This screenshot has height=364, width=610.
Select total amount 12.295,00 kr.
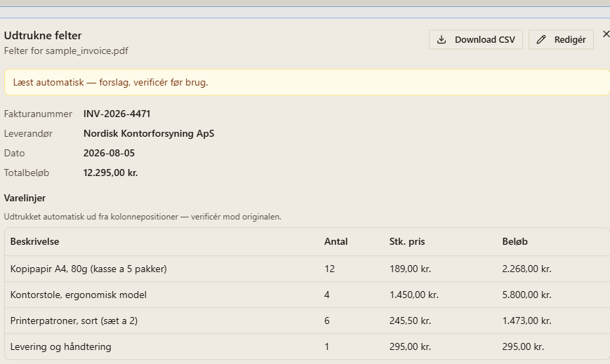[x=110, y=173]
